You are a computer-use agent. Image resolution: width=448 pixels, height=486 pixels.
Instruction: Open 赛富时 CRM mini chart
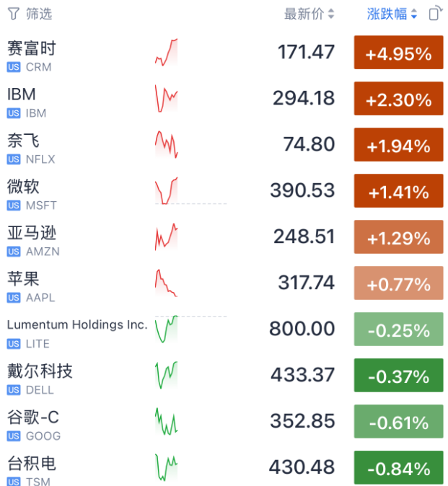point(166,53)
